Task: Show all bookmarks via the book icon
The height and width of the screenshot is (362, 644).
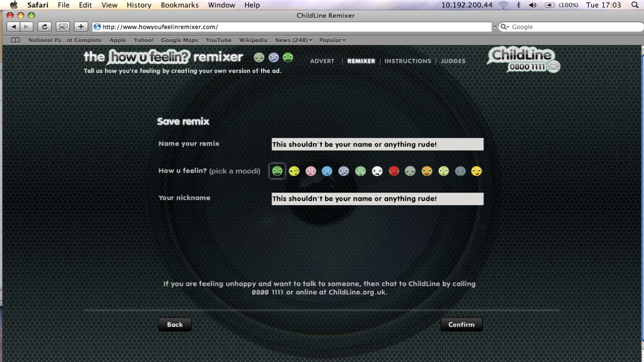Action: tap(16, 40)
